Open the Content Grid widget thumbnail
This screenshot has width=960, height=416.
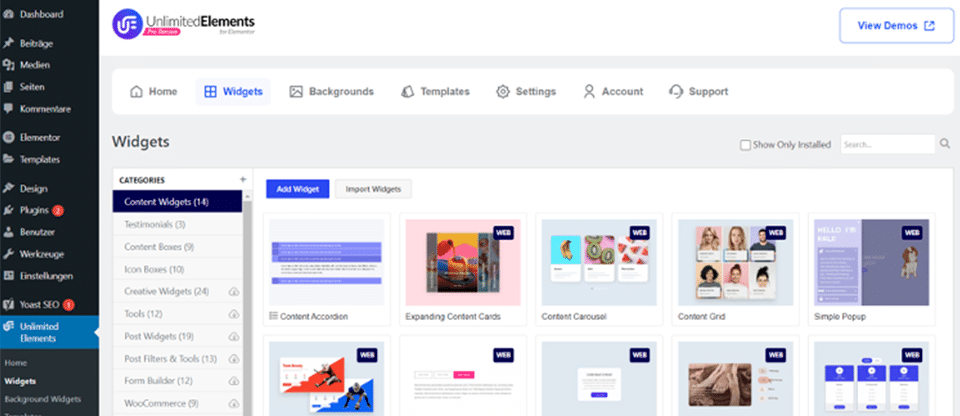coord(735,262)
